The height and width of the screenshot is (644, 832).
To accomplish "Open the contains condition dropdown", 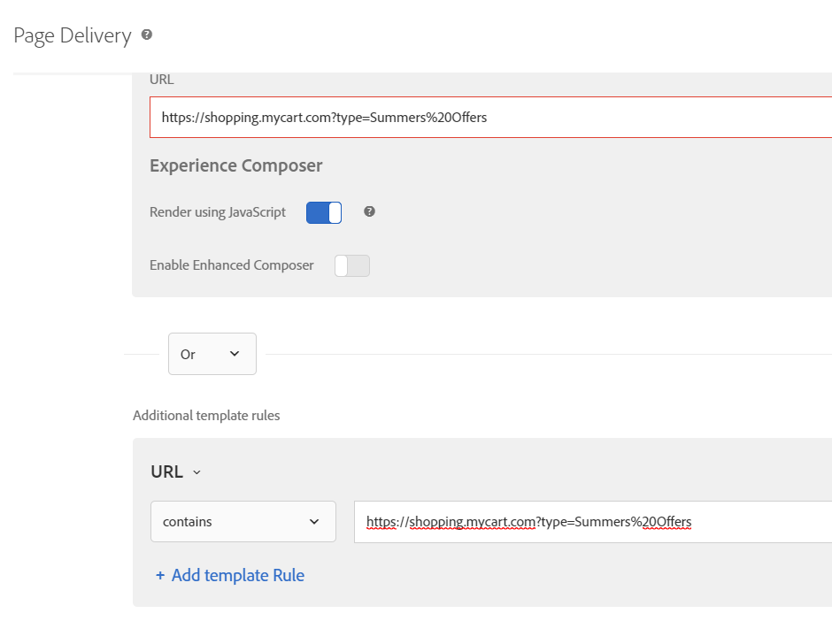I will tap(243, 522).
